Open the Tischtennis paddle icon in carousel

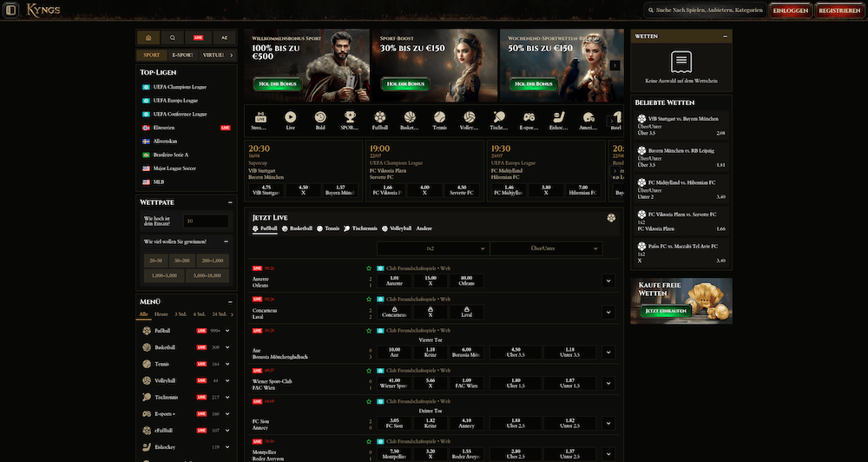point(498,117)
